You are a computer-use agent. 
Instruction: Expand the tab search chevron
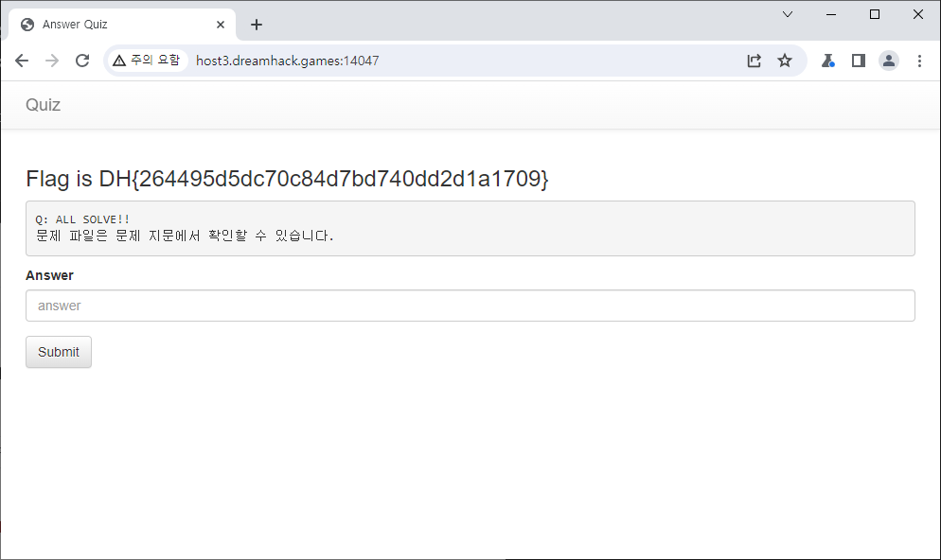pos(787,14)
